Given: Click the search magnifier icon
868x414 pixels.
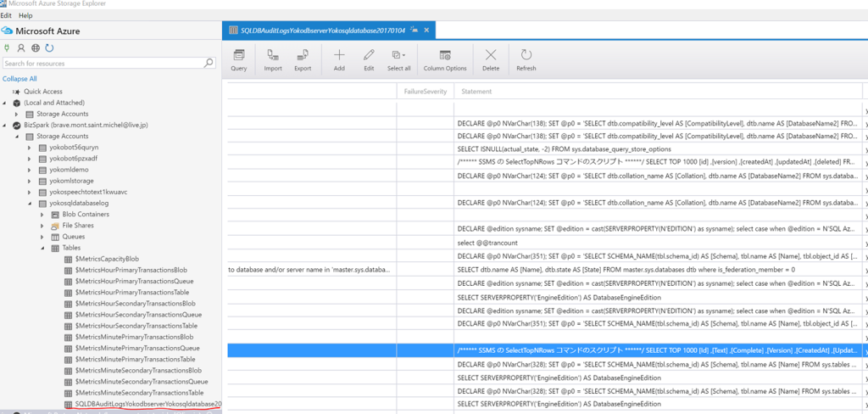Looking at the screenshot, I should click(209, 63).
